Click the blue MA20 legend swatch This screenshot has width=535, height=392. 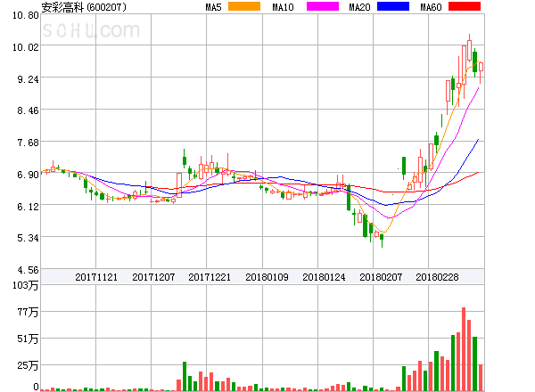[393, 6]
